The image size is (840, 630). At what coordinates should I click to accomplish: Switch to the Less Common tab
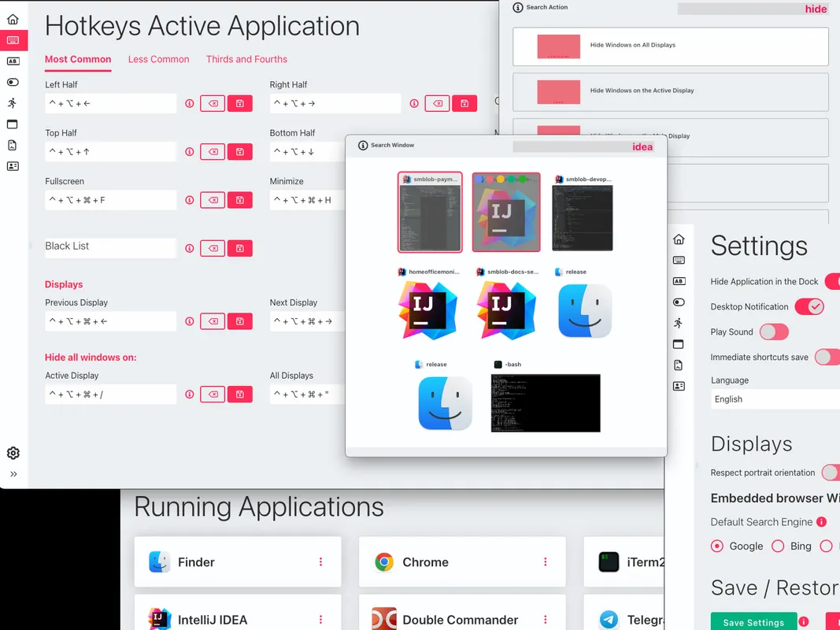[158, 59]
